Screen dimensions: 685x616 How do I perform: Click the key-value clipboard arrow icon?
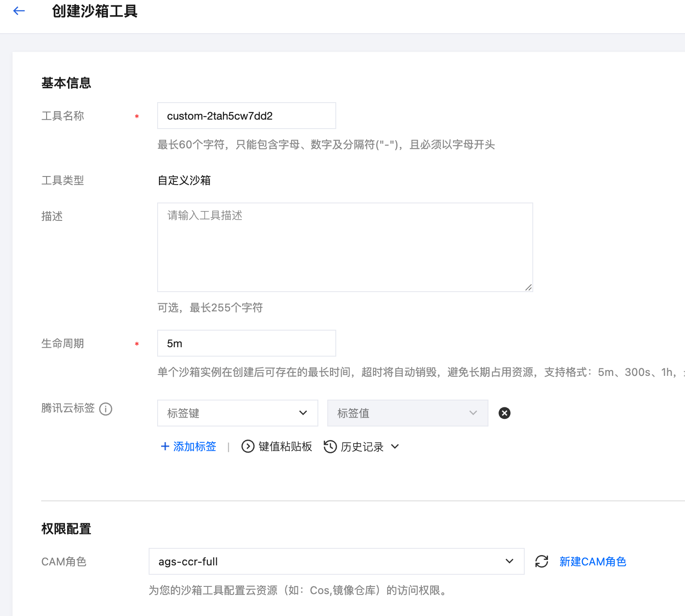point(248,447)
